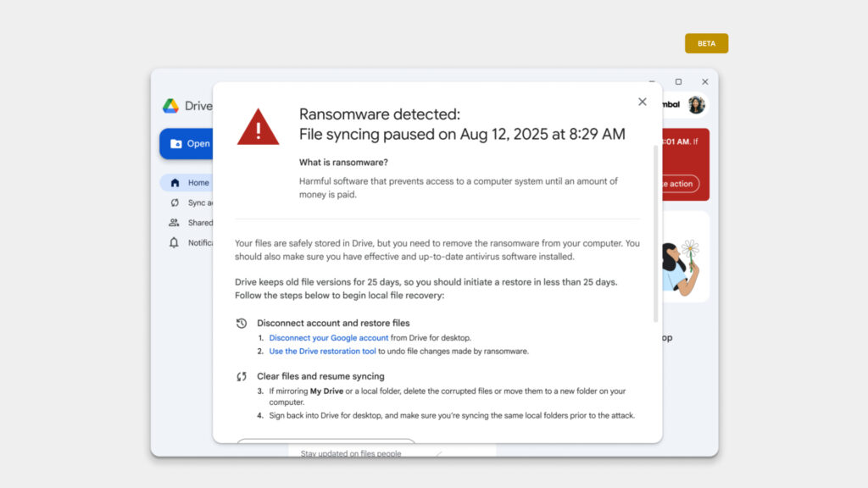This screenshot has width=868, height=488.
Task: Open the Drive restoration tool link
Action: (x=323, y=351)
